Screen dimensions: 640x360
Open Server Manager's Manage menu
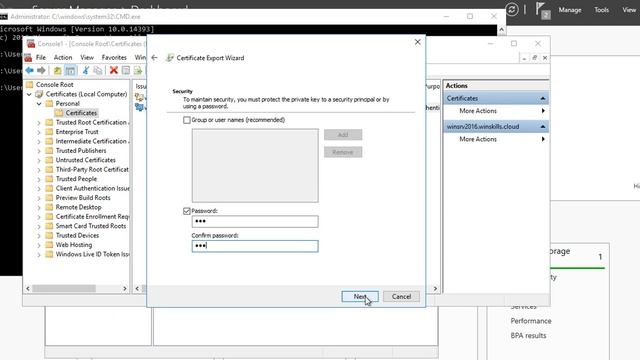point(570,10)
